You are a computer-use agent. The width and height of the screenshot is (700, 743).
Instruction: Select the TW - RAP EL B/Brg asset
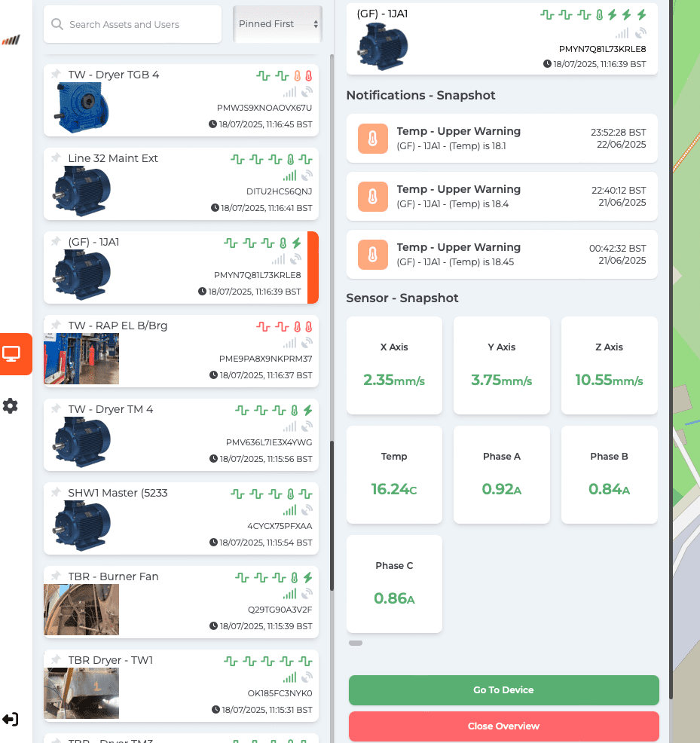(x=181, y=351)
